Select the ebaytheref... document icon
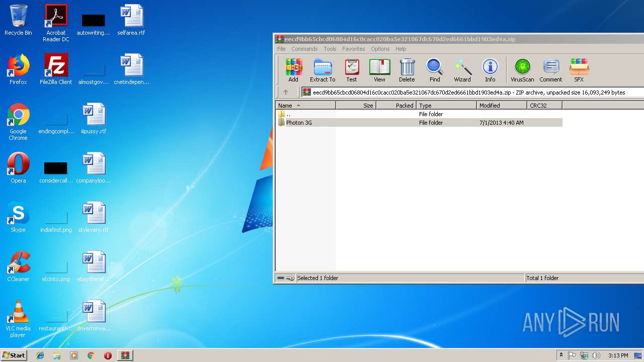This screenshot has width=644, height=362. 94,267
